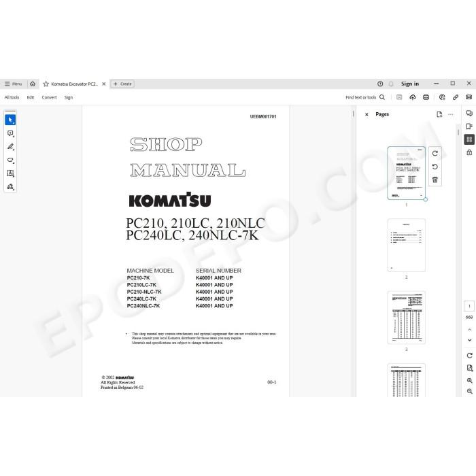Close the Pages panel
This screenshot has width=476, height=476.
point(367,114)
